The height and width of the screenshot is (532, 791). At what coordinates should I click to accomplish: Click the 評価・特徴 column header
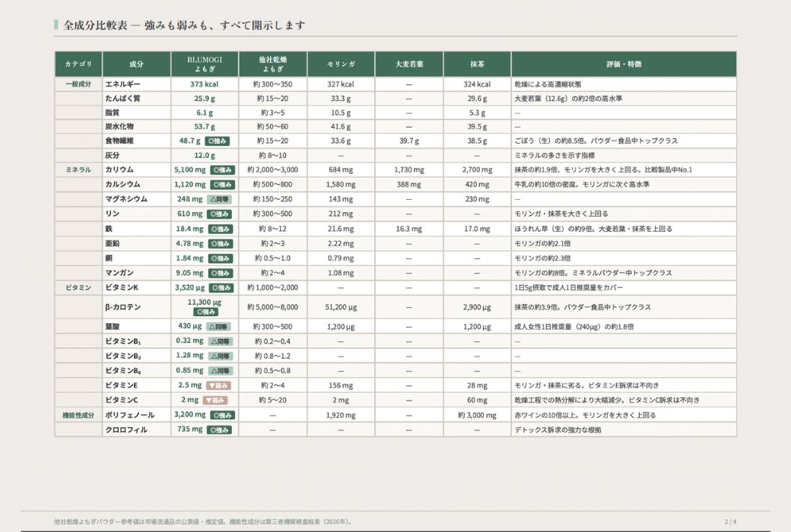624,64
